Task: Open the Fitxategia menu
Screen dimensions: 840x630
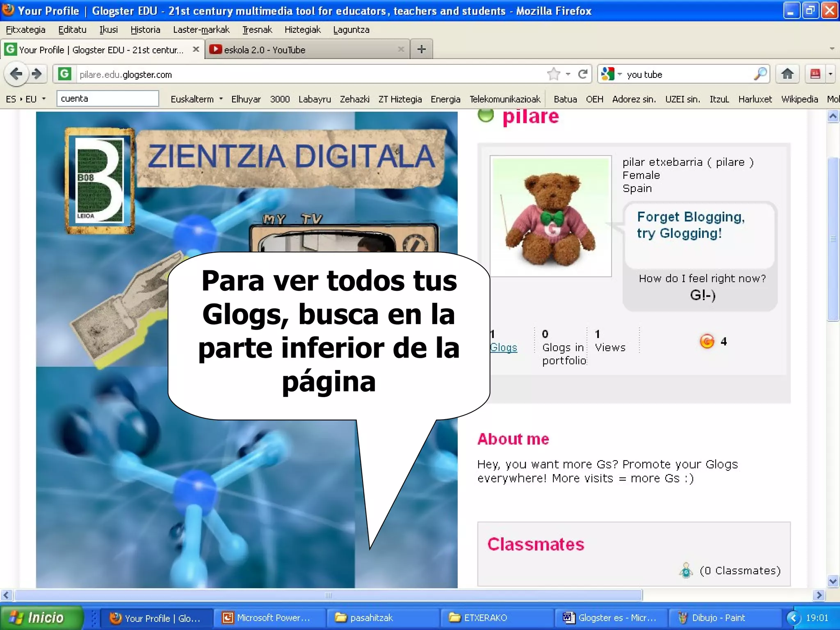Action: pos(25,30)
